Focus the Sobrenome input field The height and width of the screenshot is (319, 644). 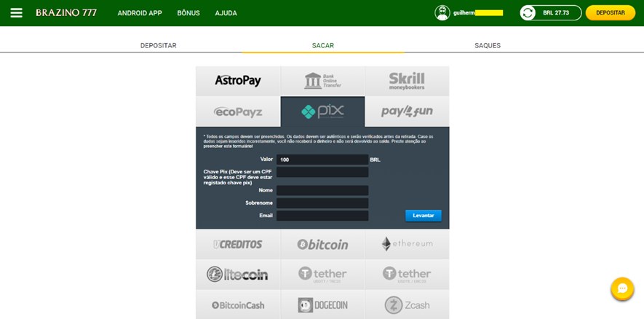click(x=322, y=203)
